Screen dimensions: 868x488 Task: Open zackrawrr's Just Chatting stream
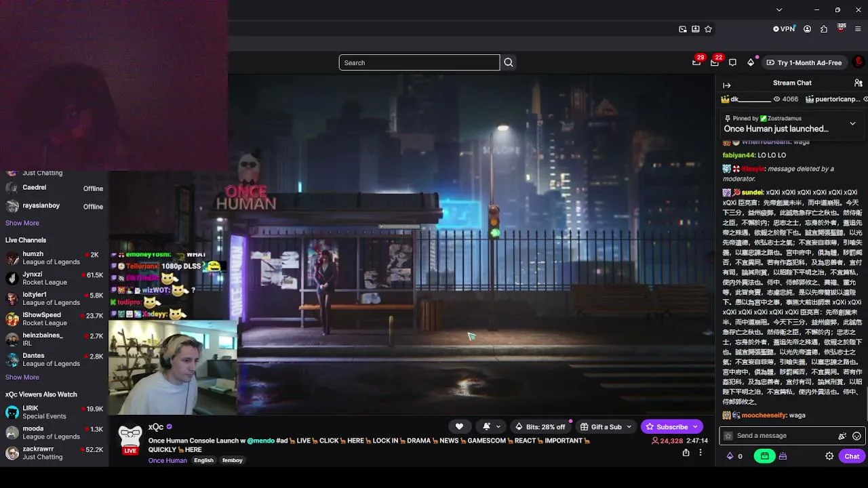coord(54,453)
